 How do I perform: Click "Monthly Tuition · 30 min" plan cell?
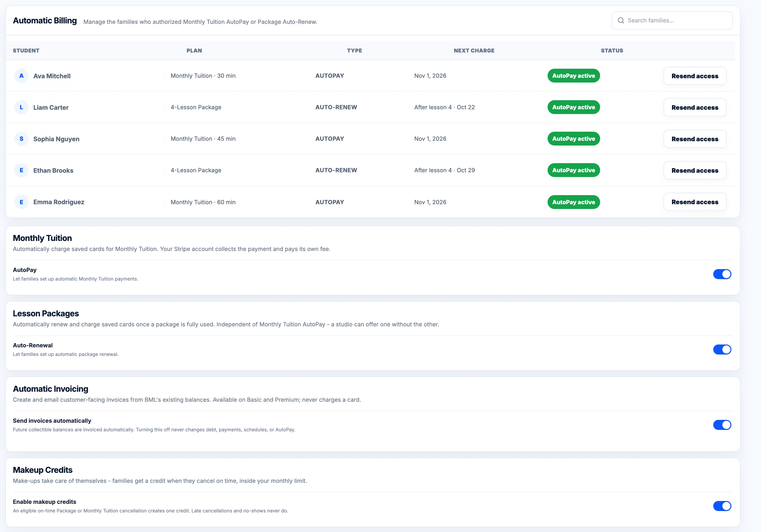click(203, 76)
